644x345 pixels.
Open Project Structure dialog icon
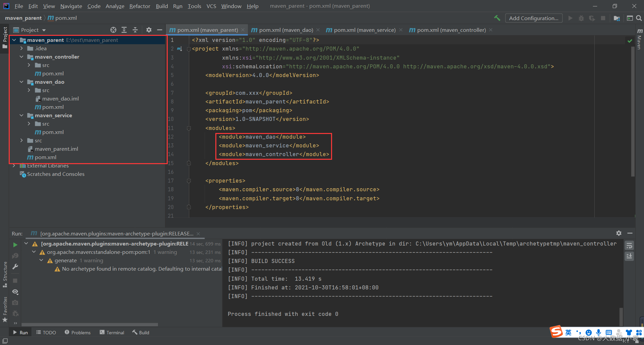click(x=616, y=18)
